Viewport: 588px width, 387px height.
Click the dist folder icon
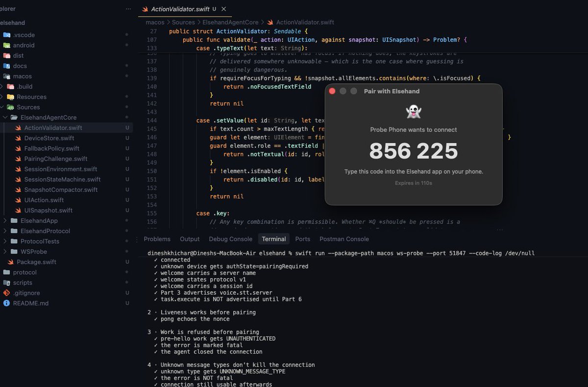click(x=6, y=55)
